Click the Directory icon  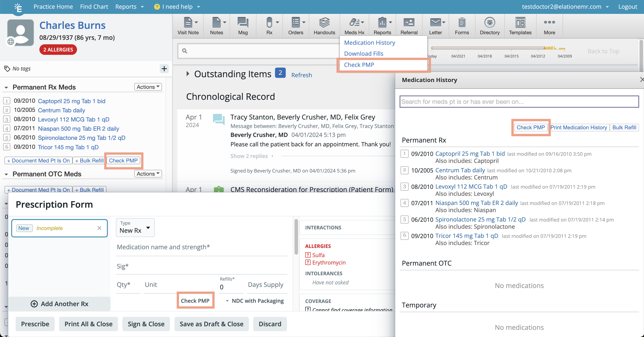click(x=490, y=25)
